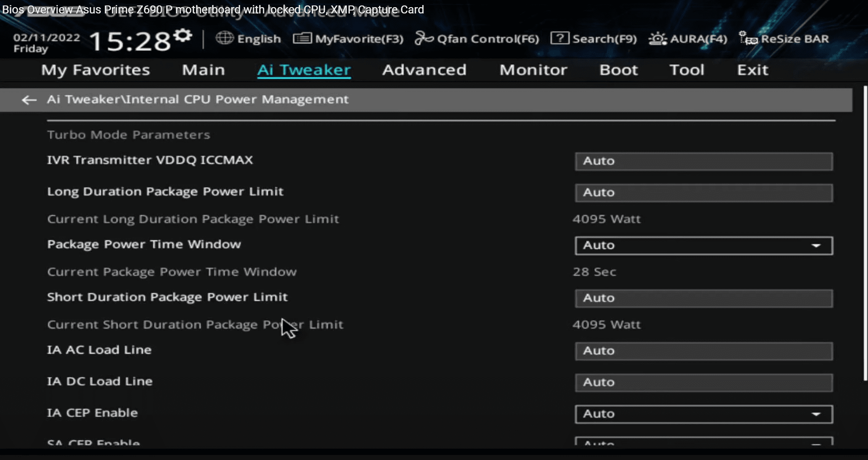Select IA AC Load Line label
The image size is (868, 460).
point(99,350)
